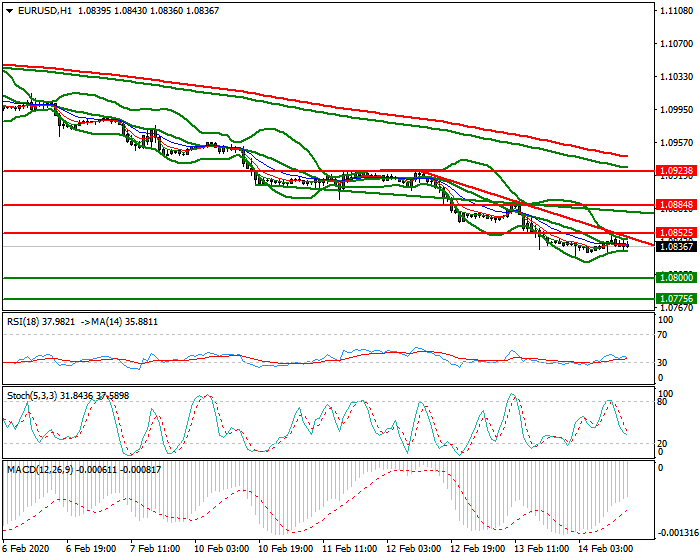Screen dimensions: 700x560
Task: Select the current price label 1.08367
Action: coord(676,247)
